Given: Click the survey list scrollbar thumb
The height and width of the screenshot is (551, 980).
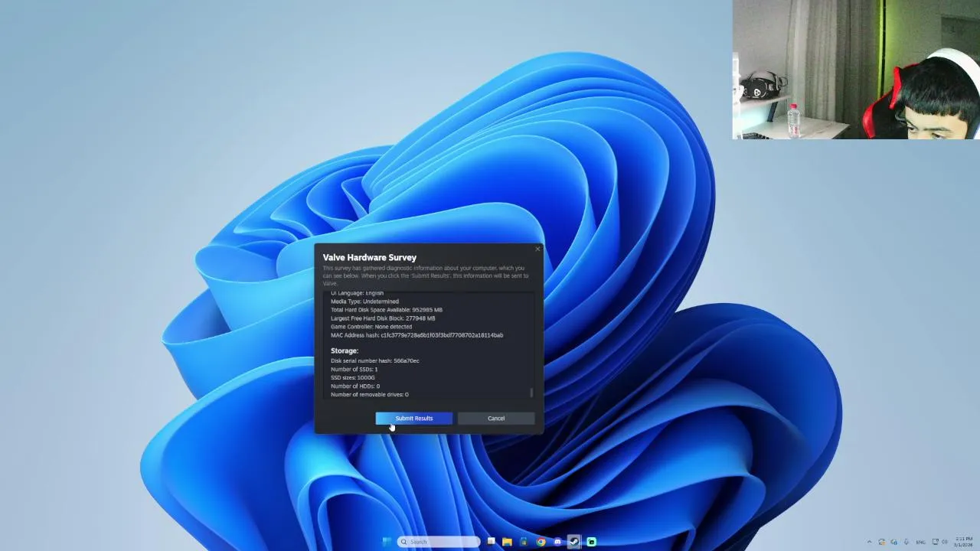Looking at the screenshot, I should coord(531,393).
